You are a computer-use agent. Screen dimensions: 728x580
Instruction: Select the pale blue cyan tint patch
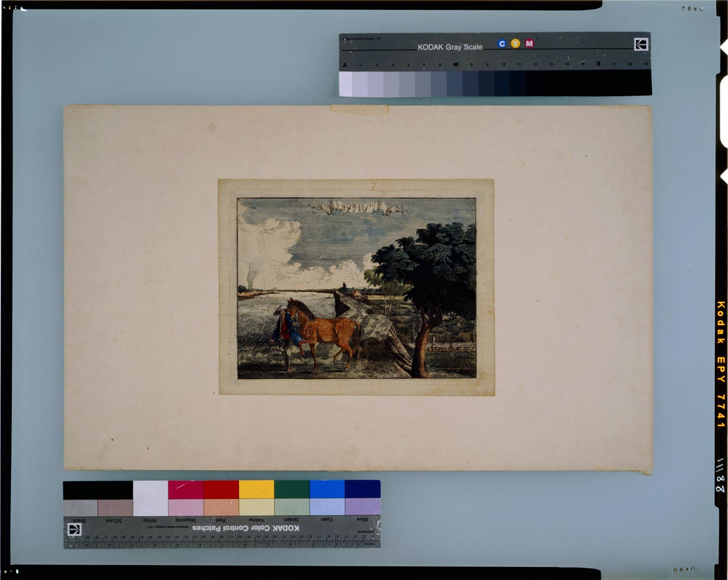[327, 507]
